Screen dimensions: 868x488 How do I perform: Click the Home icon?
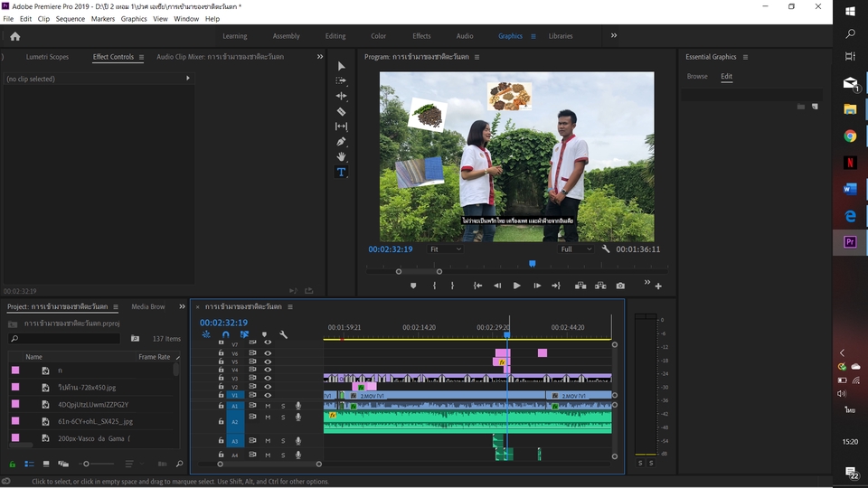click(x=15, y=36)
